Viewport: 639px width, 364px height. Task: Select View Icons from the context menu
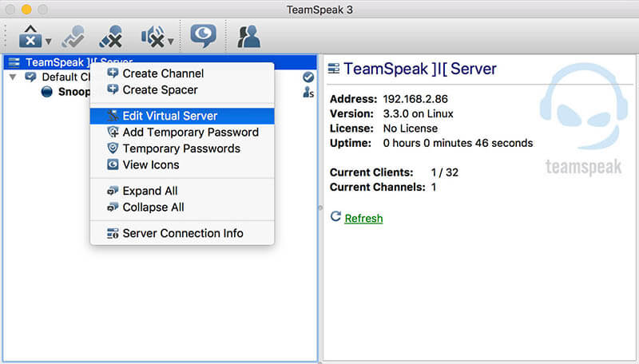click(x=182, y=164)
